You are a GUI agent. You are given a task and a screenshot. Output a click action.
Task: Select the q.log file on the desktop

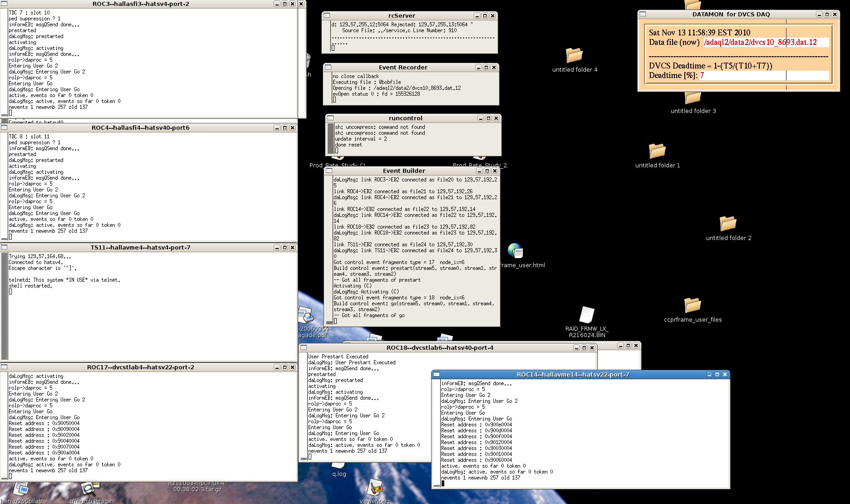click(339, 470)
